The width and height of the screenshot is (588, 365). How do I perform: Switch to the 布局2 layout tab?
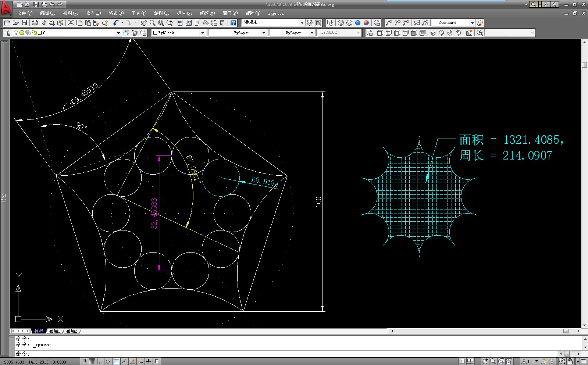pyautogui.click(x=72, y=331)
